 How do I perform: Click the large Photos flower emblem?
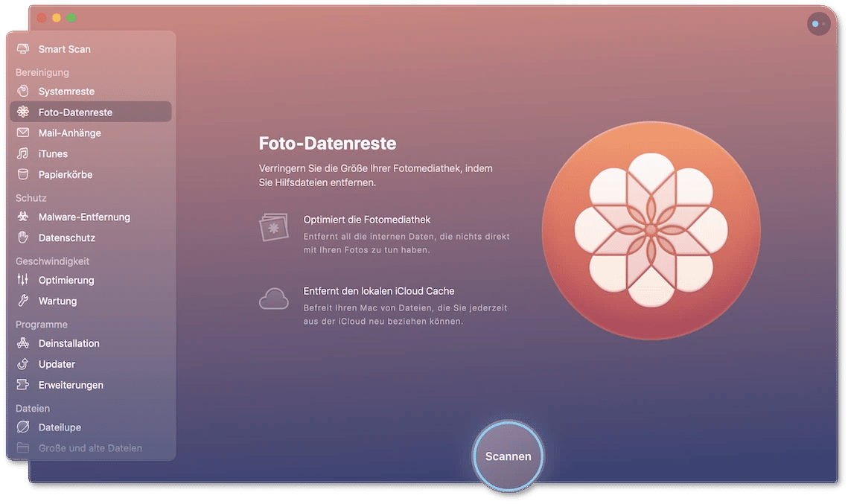coord(651,231)
